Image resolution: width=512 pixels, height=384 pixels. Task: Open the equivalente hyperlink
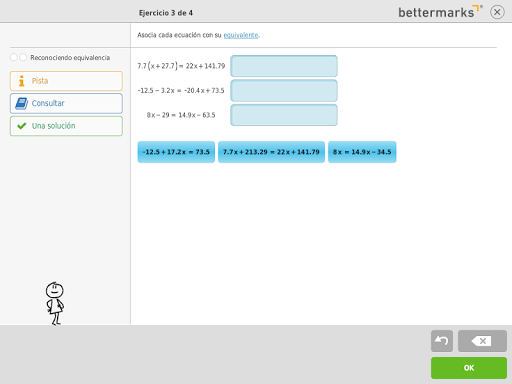click(241, 35)
